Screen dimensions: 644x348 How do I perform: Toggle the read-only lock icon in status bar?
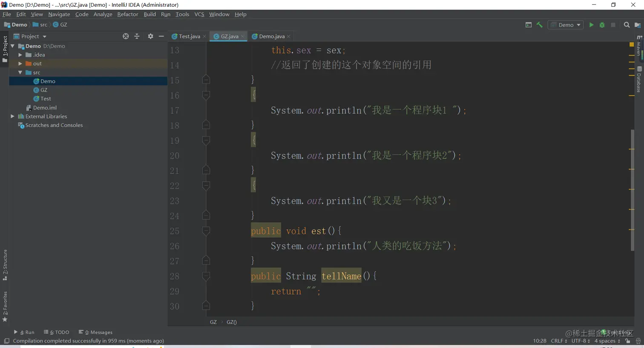point(628,341)
